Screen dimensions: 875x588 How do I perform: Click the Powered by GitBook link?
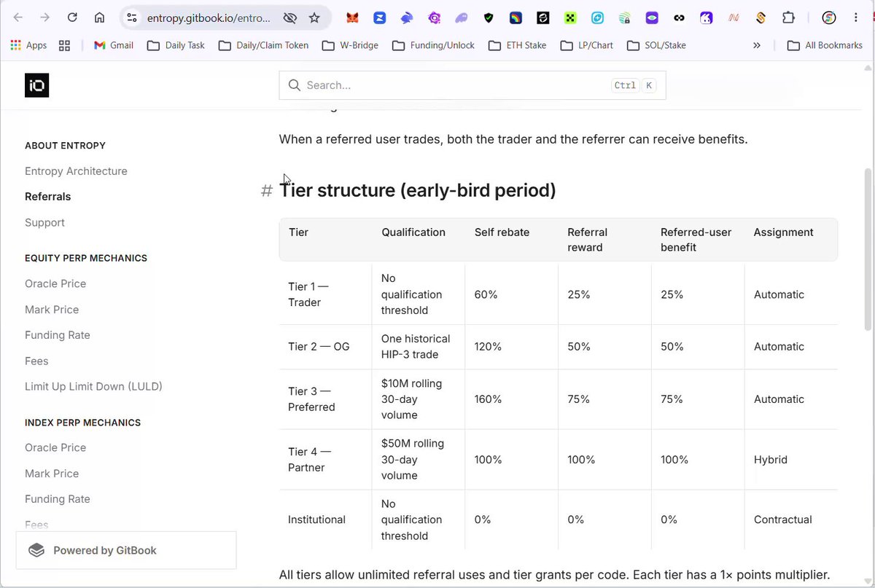(126, 550)
